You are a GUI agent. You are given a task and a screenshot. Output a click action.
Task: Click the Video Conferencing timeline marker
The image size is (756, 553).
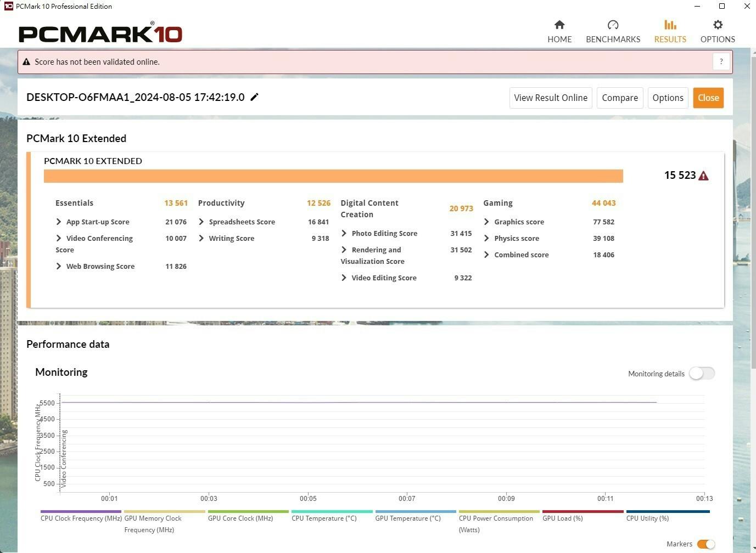(64, 459)
